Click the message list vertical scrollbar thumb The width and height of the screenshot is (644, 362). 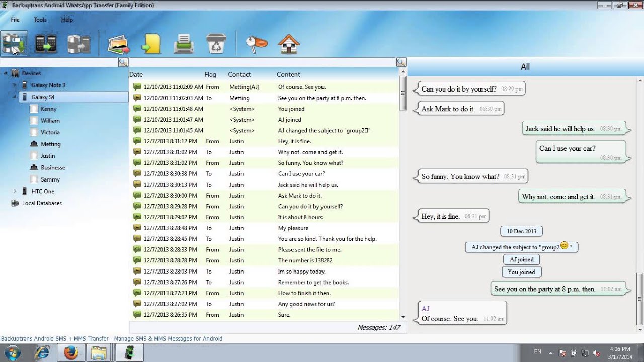point(403,94)
